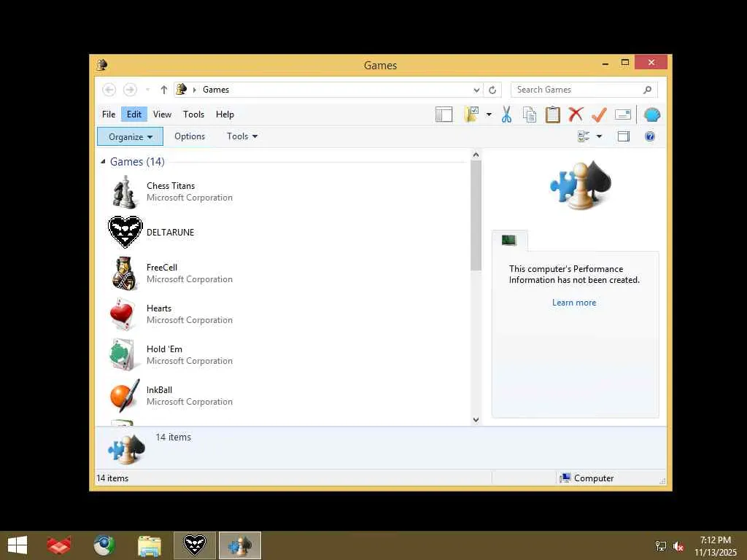Click the Hold 'Em name text

point(164,349)
